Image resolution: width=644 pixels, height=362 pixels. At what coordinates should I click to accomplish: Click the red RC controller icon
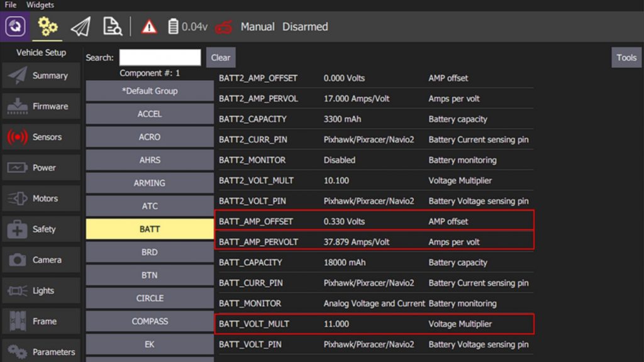click(x=224, y=27)
